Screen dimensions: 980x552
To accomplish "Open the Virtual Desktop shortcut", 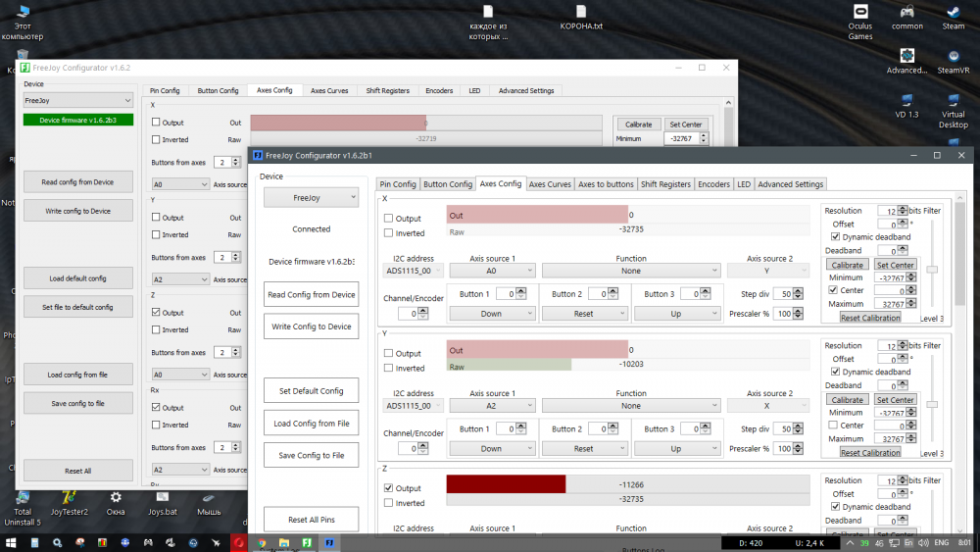I will pyautogui.click(x=954, y=100).
